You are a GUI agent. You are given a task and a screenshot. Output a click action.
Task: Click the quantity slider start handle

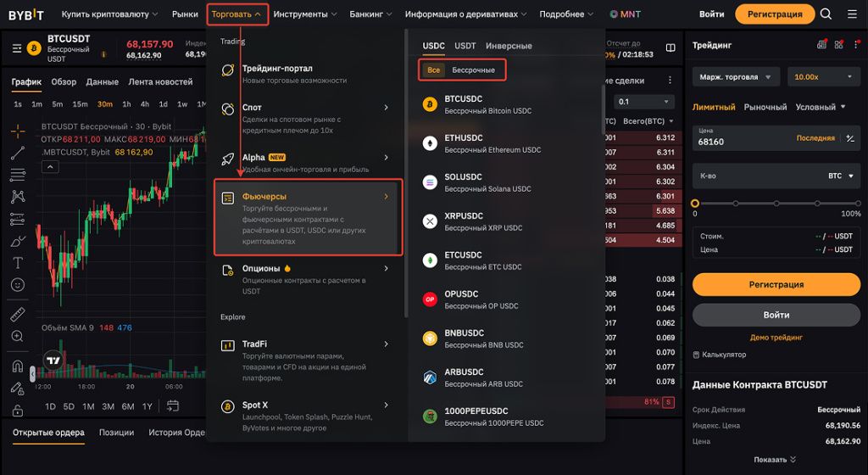tap(695, 204)
